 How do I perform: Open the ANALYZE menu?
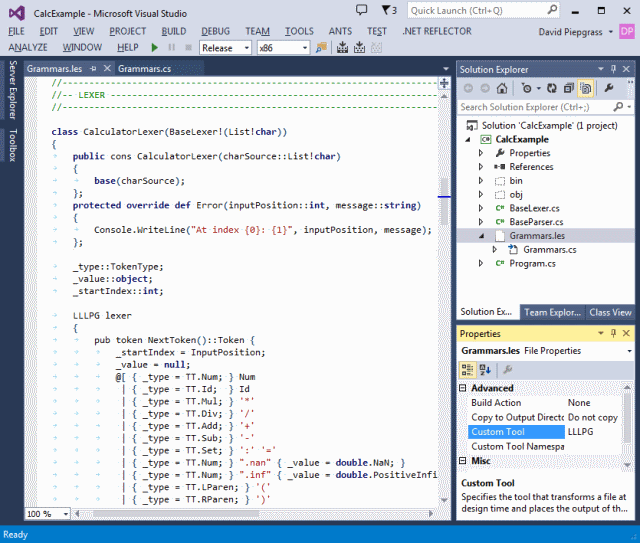(28, 48)
